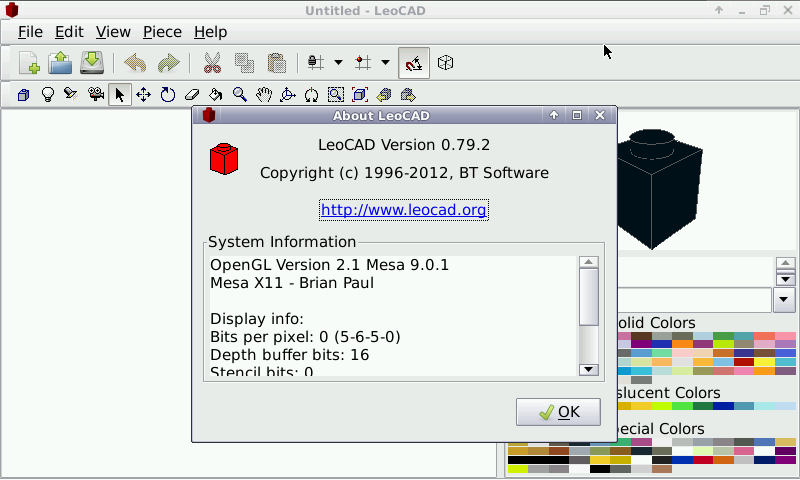
Task: Redo the last undone action
Action: coord(168,63)
